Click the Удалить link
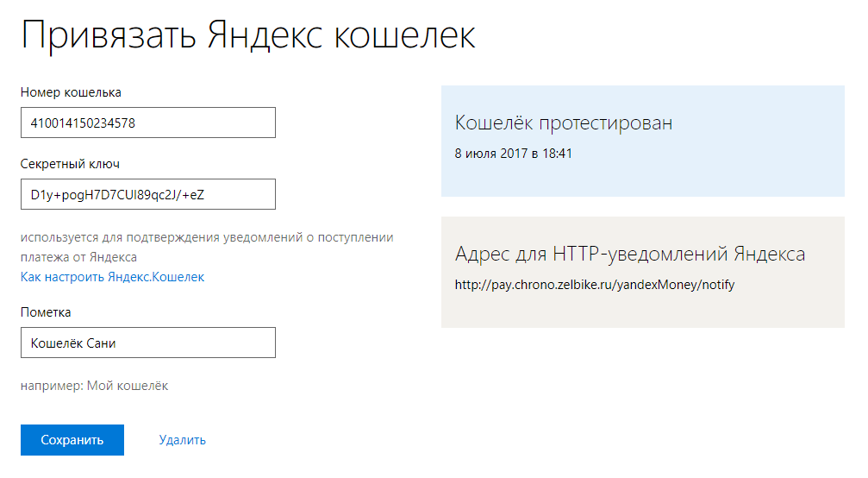Viewport: 868px width, 478px height. [x=182, y=440]
